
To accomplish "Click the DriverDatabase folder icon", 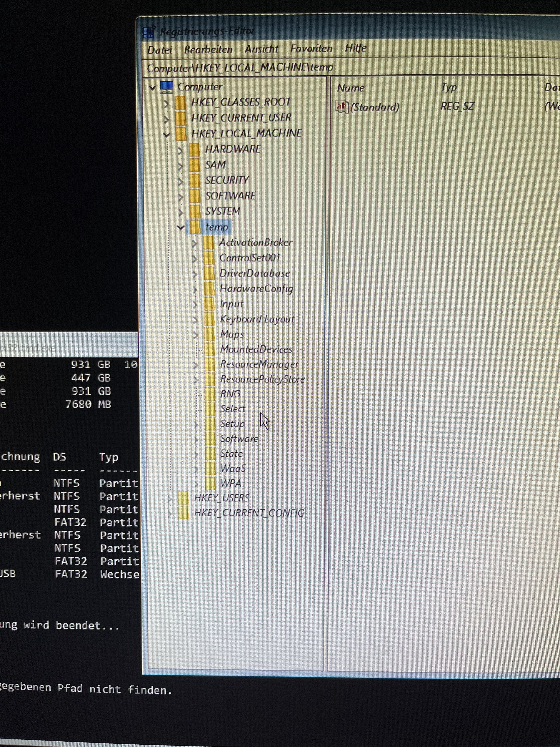I will [x=209, y=274].
